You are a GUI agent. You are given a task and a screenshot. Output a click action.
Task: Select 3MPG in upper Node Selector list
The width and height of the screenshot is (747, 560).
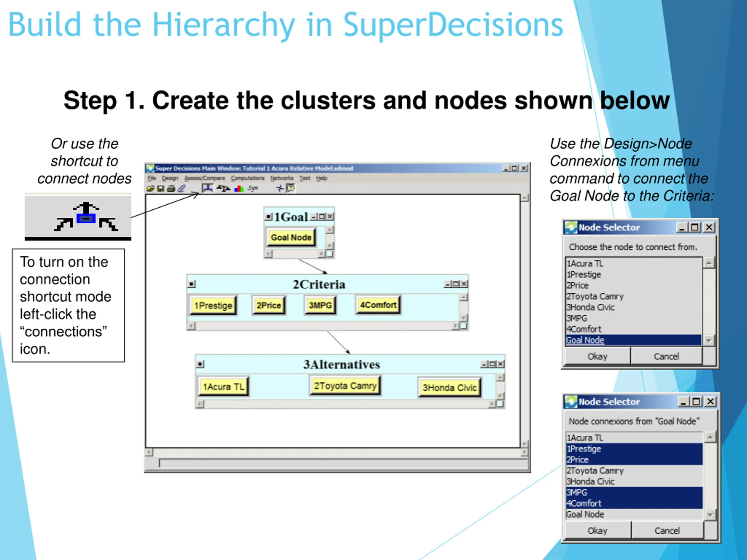coord(633,318)
